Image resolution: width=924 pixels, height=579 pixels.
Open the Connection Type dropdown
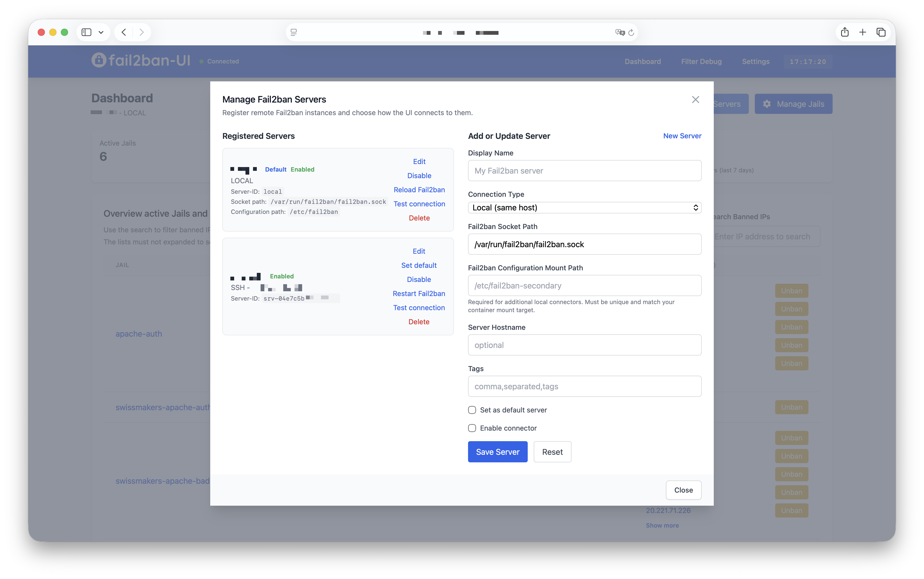click(x=584, y=208)
